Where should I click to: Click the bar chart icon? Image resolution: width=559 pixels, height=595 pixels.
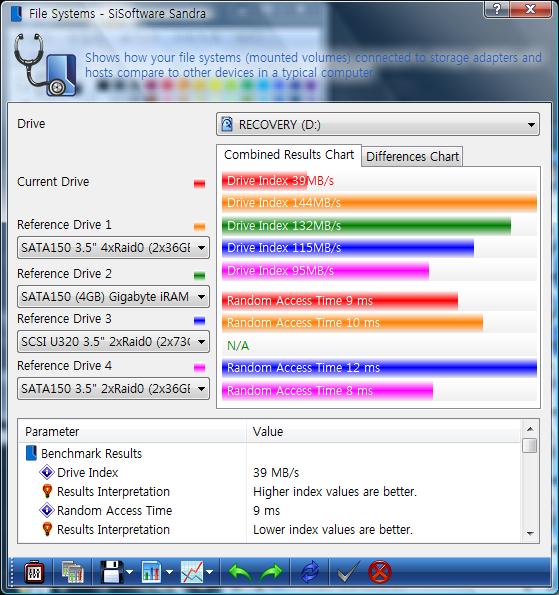(x=151, y=572)
